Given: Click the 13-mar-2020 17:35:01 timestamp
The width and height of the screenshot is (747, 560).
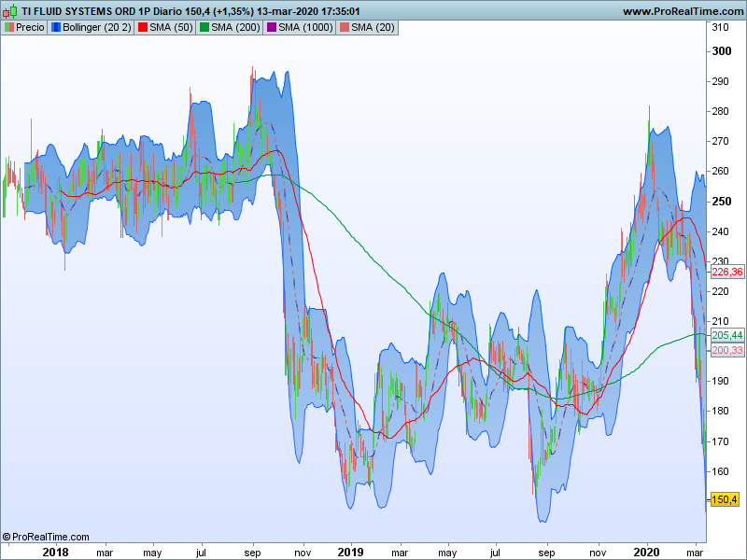Looking at the screenshot, I should point(308,11).
